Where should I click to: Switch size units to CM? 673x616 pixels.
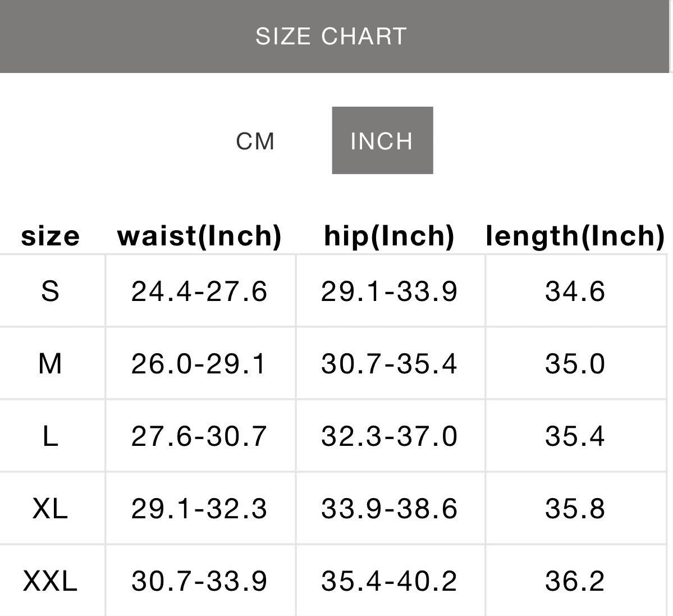pos(255,141)
